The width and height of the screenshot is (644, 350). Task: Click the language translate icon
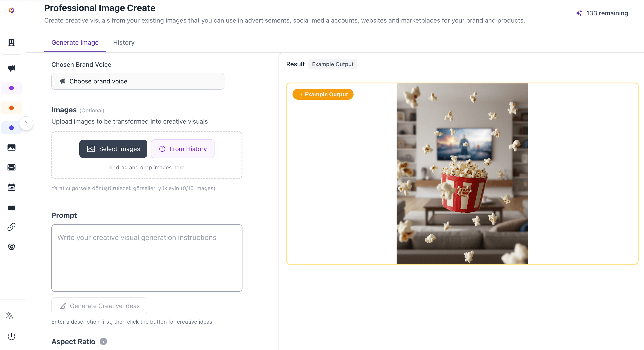click(10, 316)
